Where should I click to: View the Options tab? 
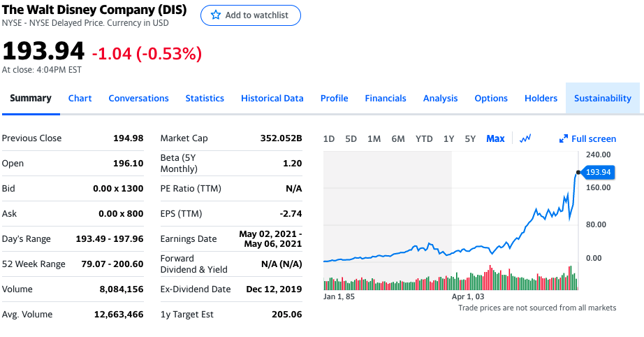(491, 98)
